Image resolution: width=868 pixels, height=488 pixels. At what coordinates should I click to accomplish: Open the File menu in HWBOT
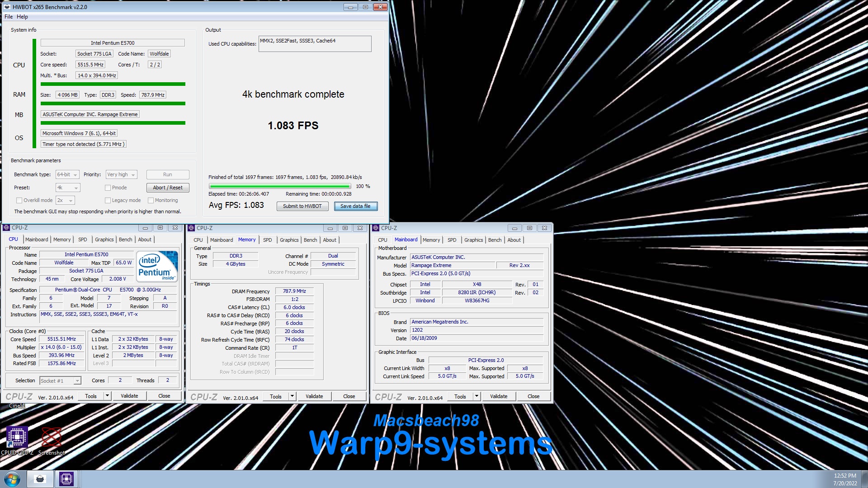9,17
